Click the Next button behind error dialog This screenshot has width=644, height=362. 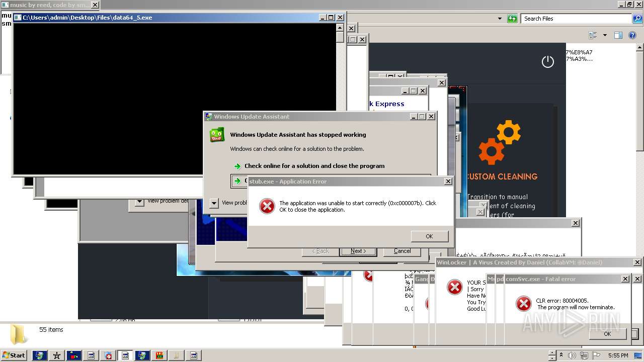(x=358, y=251)
